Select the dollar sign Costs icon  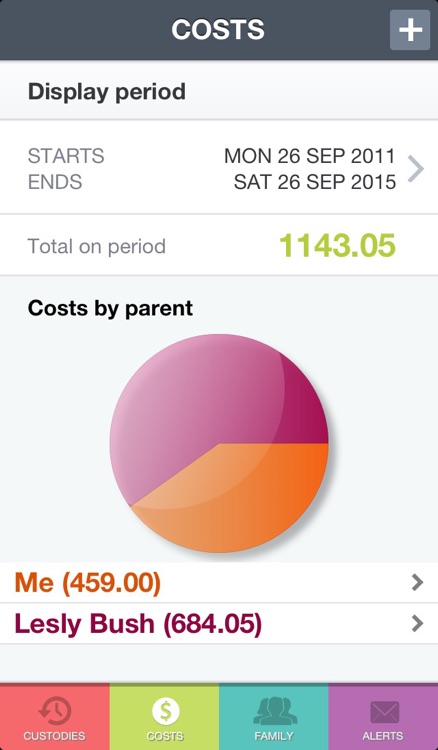165,711
